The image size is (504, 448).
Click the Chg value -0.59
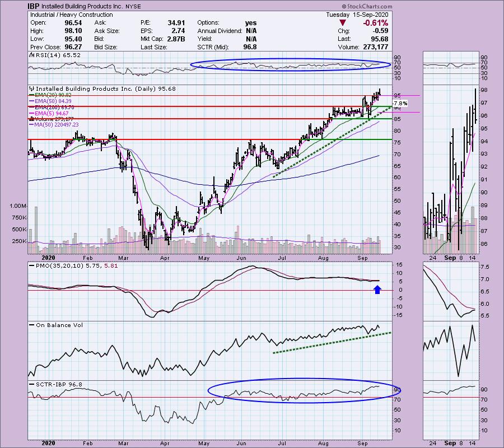click(x=380, y=31)
